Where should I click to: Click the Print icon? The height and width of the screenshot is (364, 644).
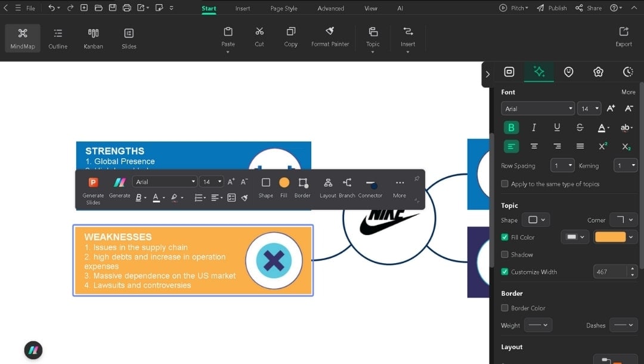[x=126, y=8]
